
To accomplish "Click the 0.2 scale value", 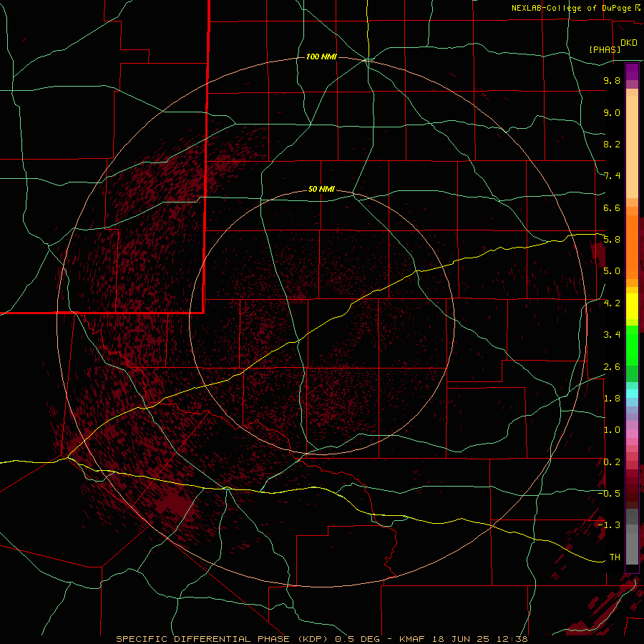I will pos(612,462).
